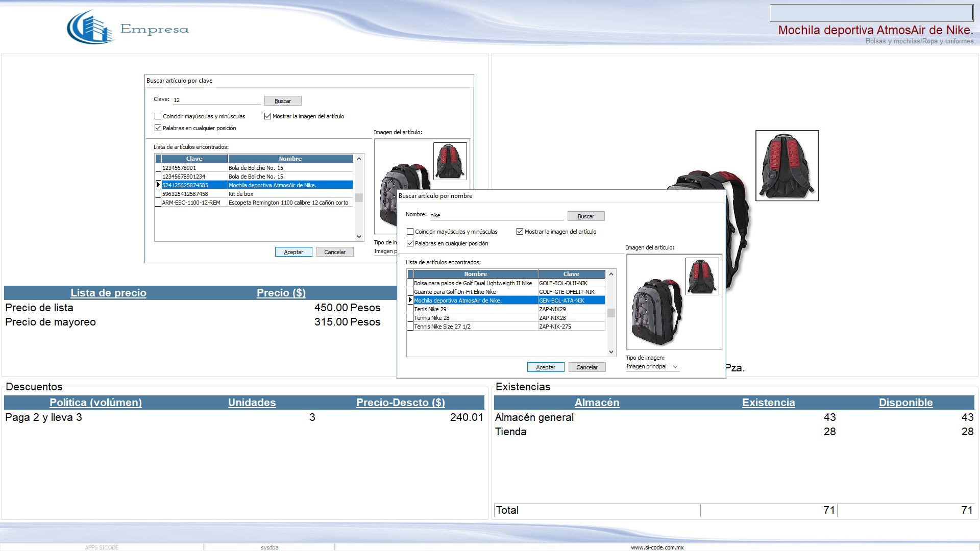Click the Nombre search input field
980x551 pixels.
point(496,215)
